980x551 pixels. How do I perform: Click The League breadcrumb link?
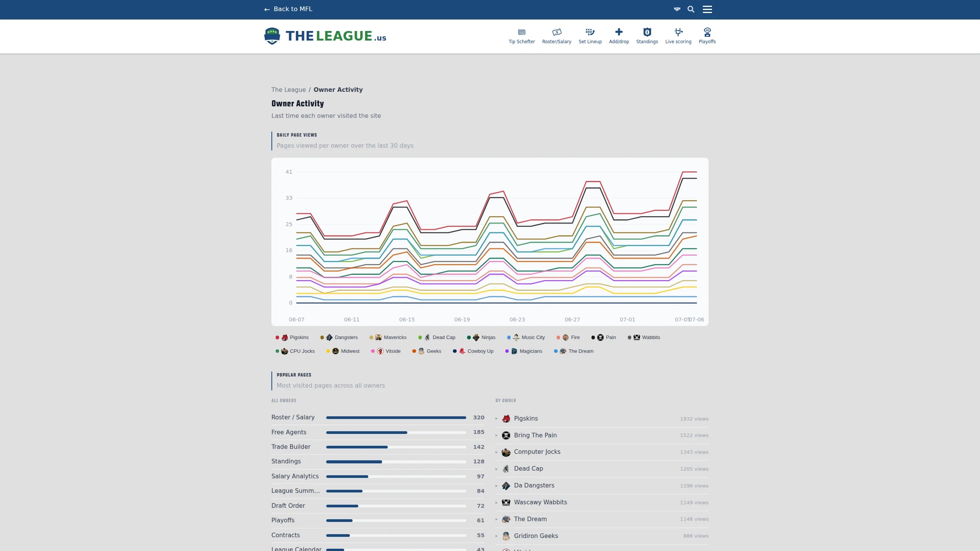tap(289, 90)
